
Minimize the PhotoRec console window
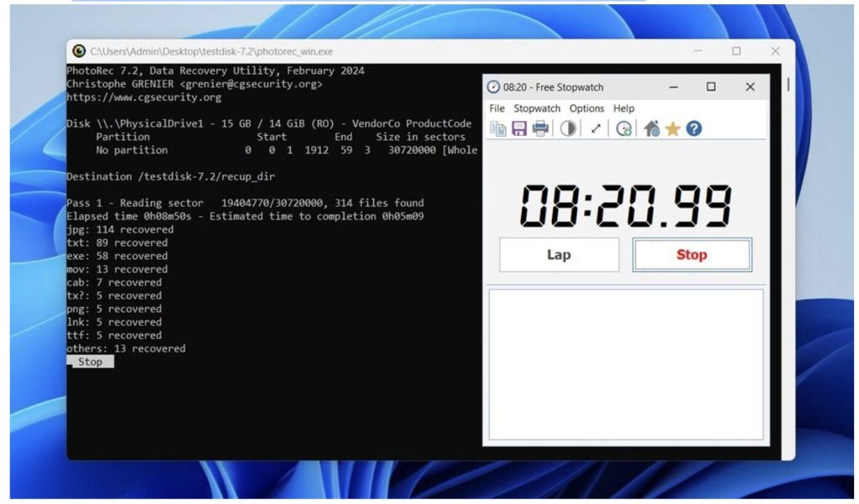(698, 51)
